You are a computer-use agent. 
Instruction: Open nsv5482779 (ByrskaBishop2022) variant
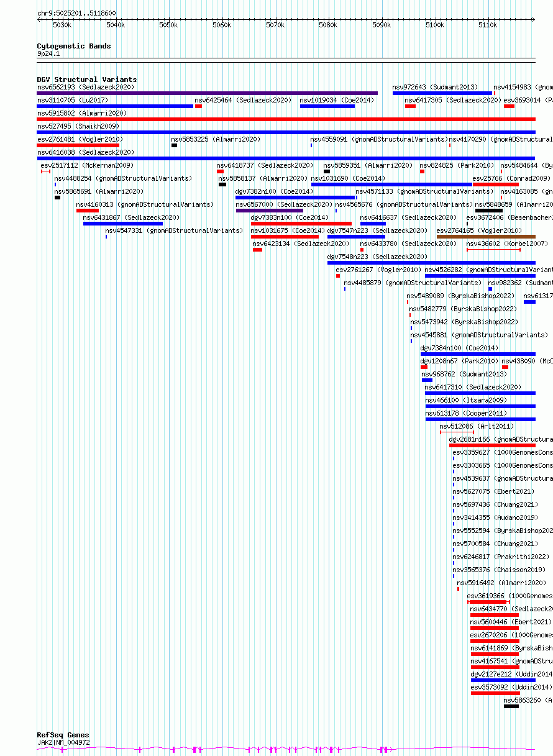pos(463,309)
